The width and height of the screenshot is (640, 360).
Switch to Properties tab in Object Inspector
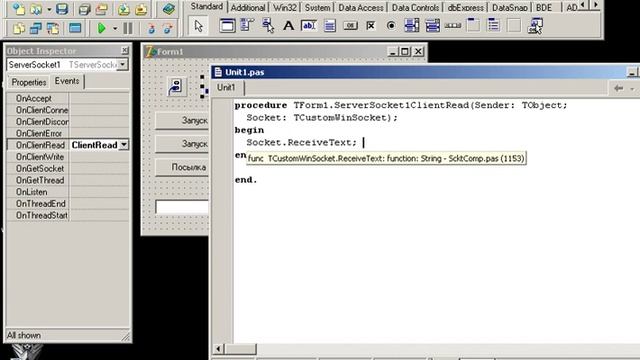click(29, 82)
